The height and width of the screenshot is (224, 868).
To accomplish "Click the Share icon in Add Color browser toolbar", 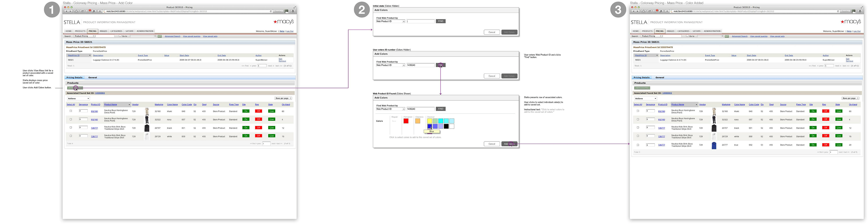I will (x=82, y=11).
